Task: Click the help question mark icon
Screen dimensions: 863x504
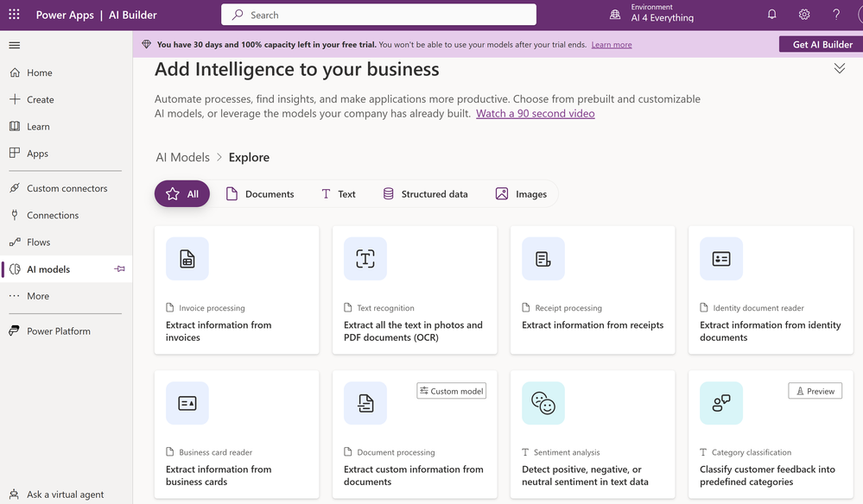Action: tap(836, 15)
